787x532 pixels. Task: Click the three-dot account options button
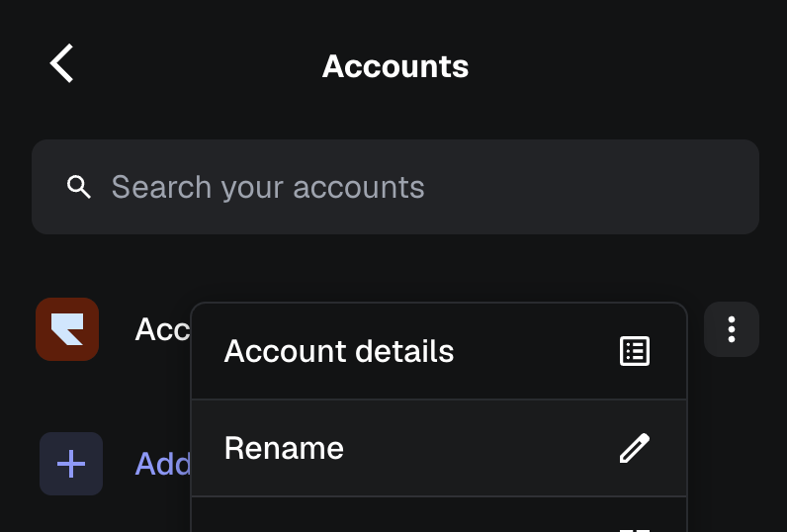click(x=732, y=329)
